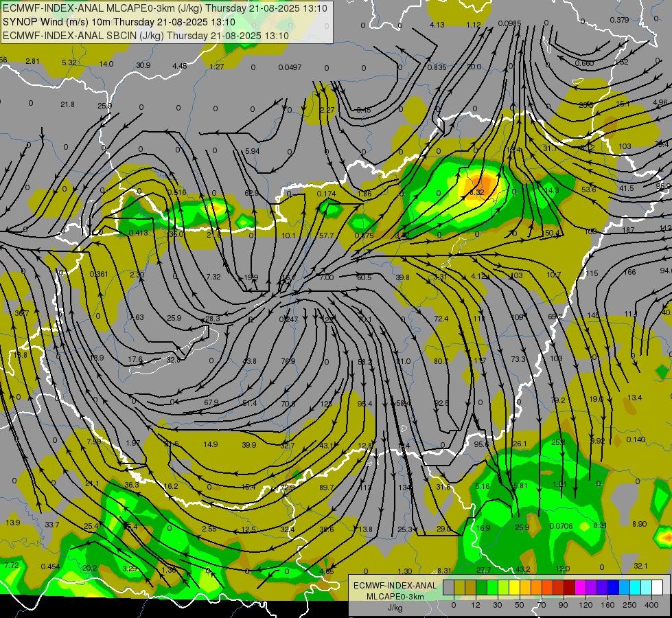
Task: Choose the dark red legend swatch
Action: tap(570, 587)
